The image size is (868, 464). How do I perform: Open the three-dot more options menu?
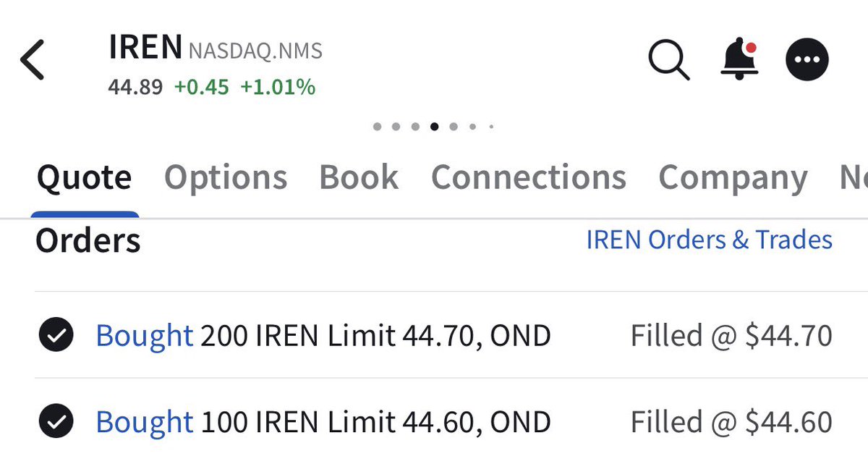(x=807, y=59)
